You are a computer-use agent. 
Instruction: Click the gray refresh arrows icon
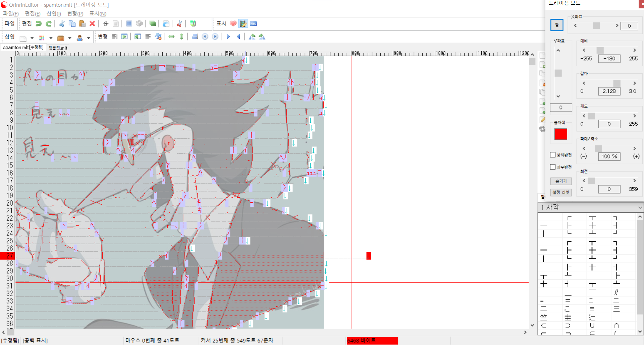pos(542,129)
